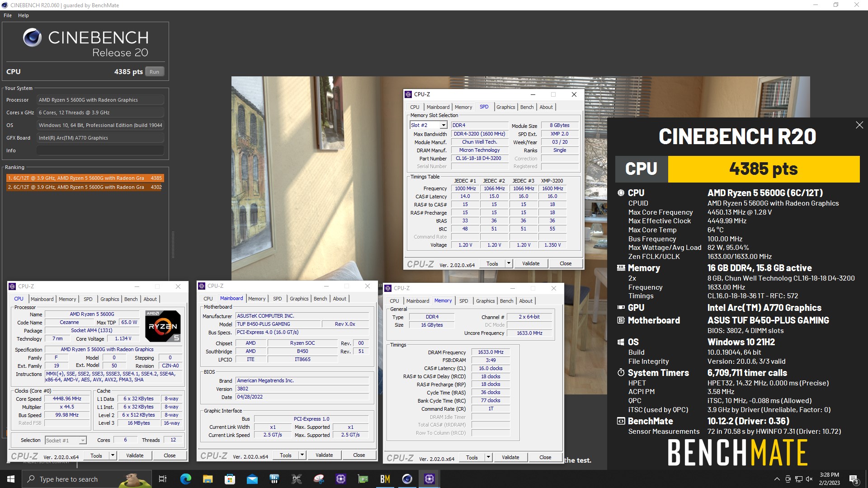The image size is (868, 488).
Task: Click the Cinebench logo in the left panel
Action: (33, 38)
